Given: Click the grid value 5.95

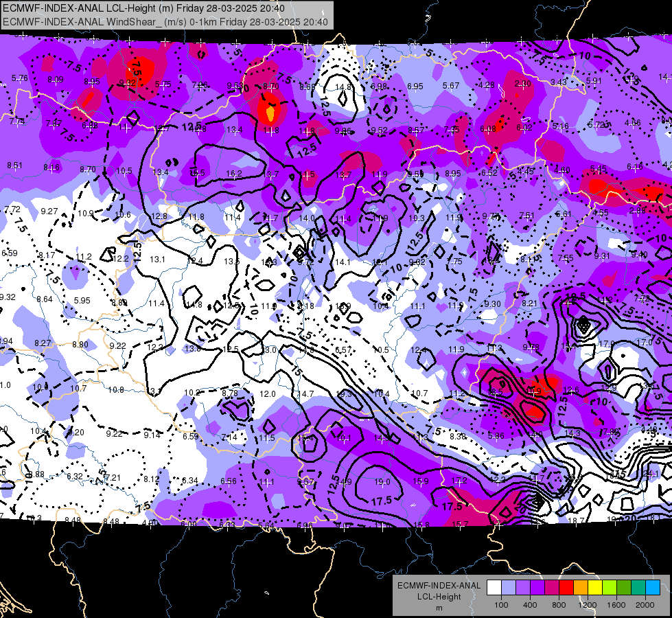Looking at the screenshot, I should pyautogui.click(x=82, y=300).
